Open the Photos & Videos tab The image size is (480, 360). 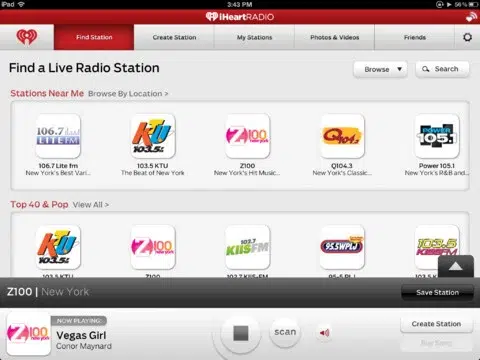click(335, 37)
